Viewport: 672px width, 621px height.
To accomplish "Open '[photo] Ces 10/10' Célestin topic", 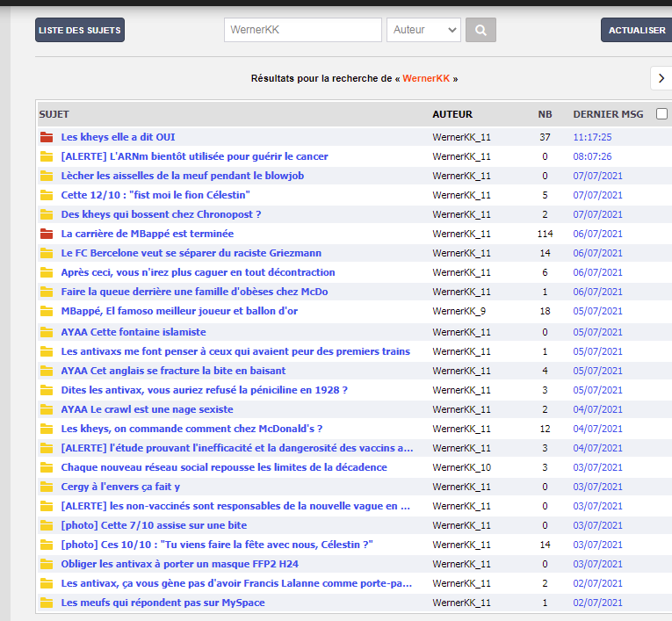I will pyautogui.click(x=217, y=545).
